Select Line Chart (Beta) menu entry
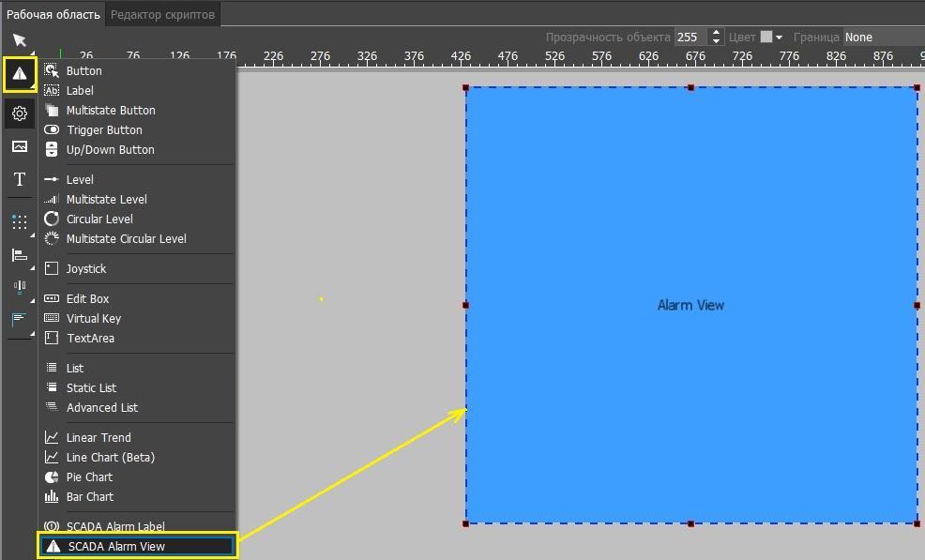925x560 pixels. [x=110, y=457]
